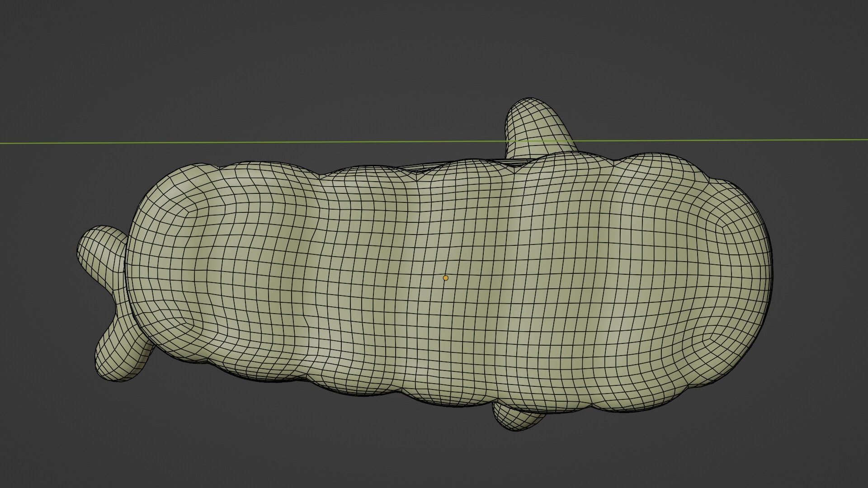Click the orange origin dot on the mesh

(445, 278)
